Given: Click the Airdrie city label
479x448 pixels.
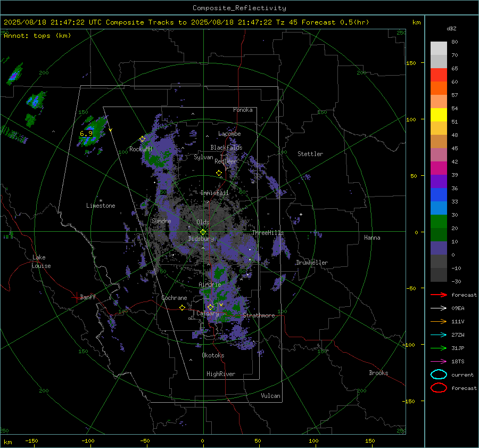Looking at the screenshot, I should (x=210, y=284).
